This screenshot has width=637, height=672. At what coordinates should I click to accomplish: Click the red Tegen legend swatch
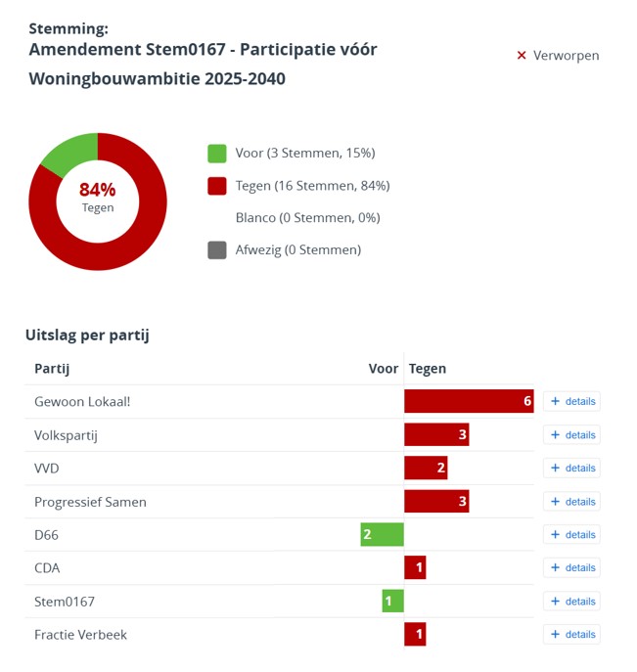217,186
